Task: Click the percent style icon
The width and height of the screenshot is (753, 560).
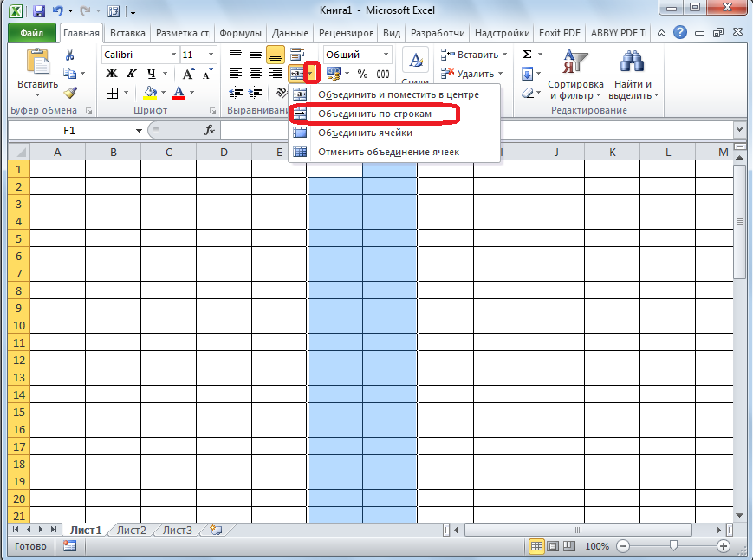Action: tap(362, 74)
